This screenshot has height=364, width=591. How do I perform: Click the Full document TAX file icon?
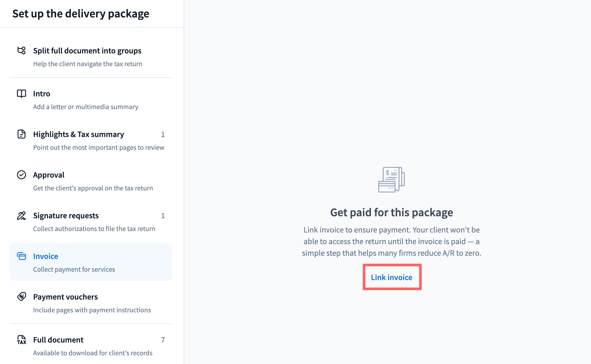pyautogui.click(x=22, y=340)
